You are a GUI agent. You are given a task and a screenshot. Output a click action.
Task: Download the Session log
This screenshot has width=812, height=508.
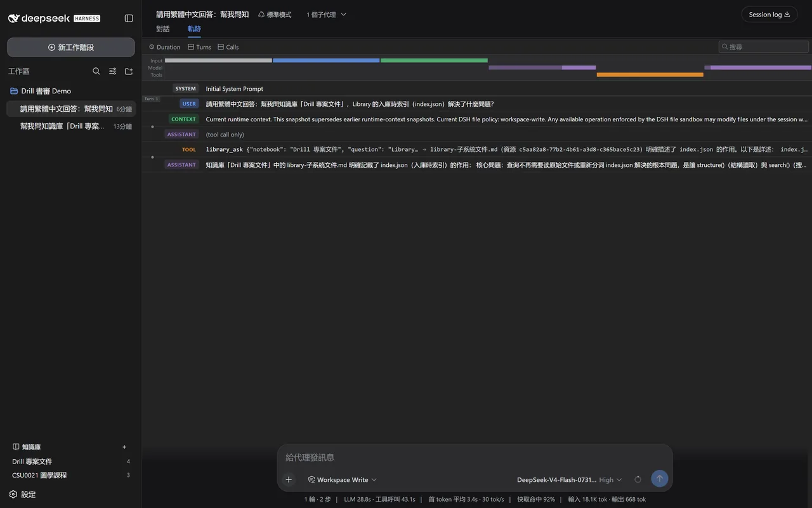point(769,15)
